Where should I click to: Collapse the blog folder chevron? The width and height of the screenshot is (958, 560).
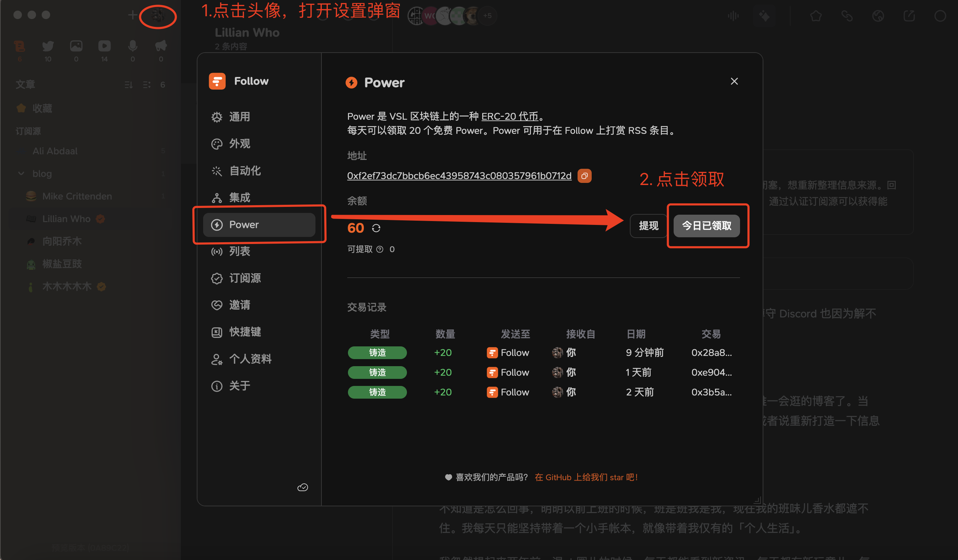coord(21,174)
